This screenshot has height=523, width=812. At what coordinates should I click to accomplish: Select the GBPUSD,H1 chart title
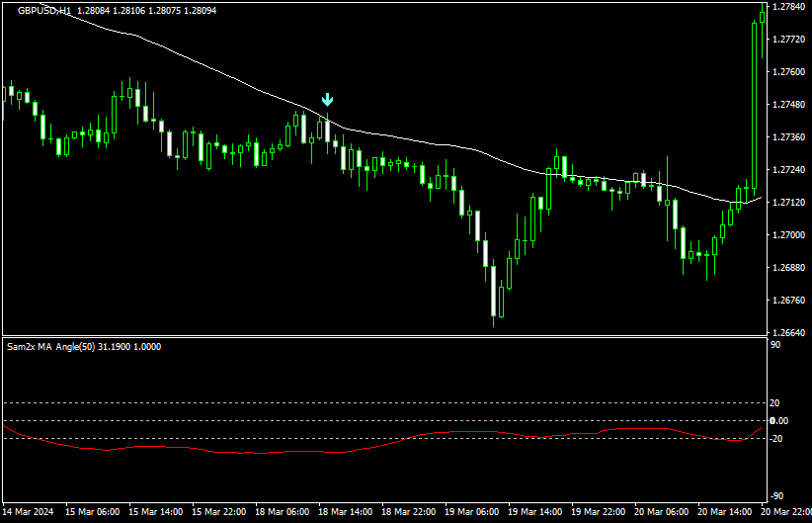click(43, 10)
